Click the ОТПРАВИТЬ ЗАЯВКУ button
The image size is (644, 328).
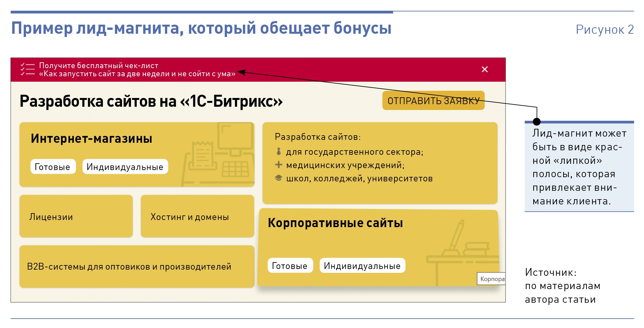coord(433,101)
